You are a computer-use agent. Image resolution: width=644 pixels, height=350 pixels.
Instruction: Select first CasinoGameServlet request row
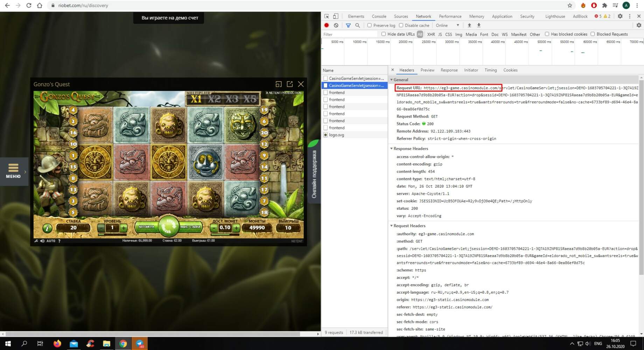tap(354, 78)
